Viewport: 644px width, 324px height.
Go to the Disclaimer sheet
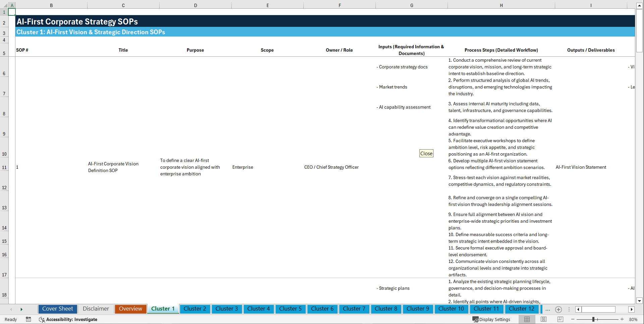[96, 309]
